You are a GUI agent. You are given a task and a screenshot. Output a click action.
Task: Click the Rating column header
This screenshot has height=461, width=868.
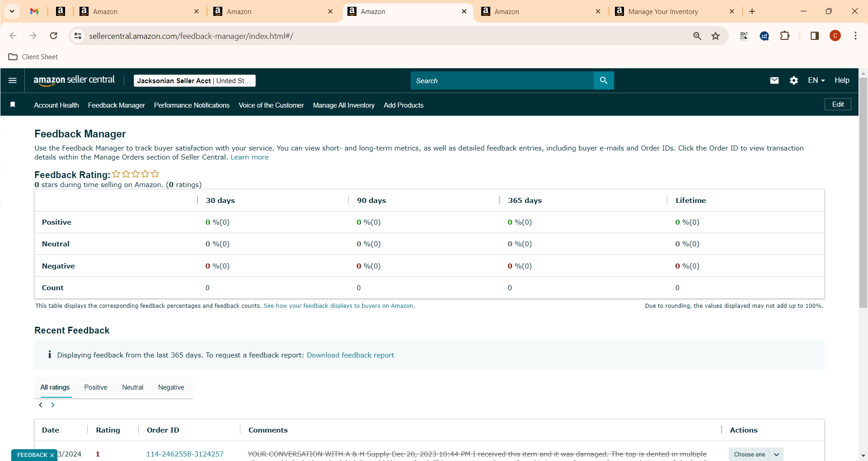(108, 430)
